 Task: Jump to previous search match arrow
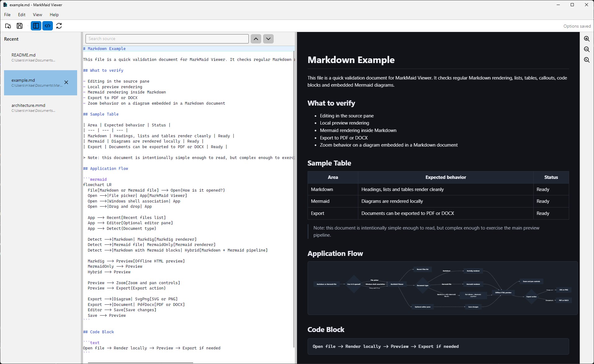pos(256,39)
